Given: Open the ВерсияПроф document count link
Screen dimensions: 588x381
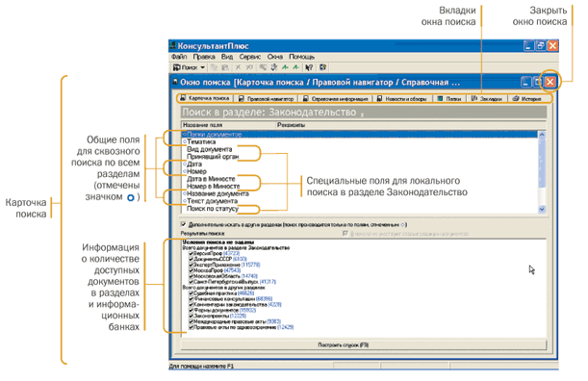Looking at the screenshot, I should point(231,253).
